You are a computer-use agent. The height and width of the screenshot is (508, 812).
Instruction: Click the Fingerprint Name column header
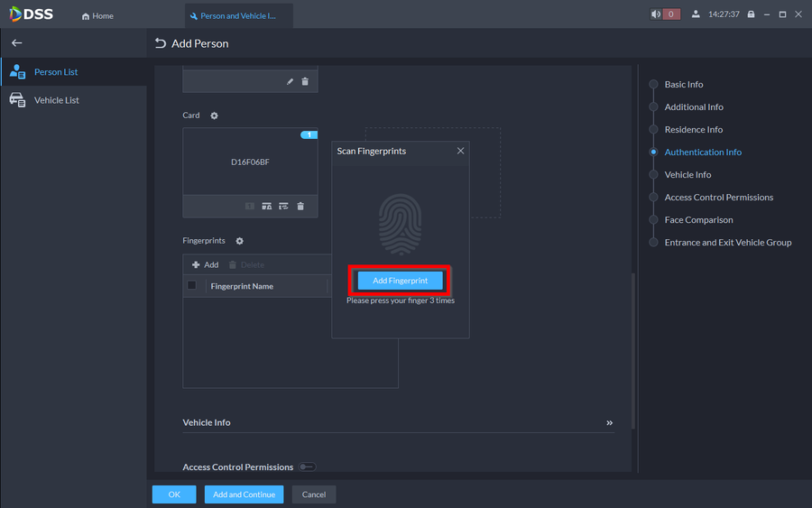pyautogui.click(x=242, y=286)
